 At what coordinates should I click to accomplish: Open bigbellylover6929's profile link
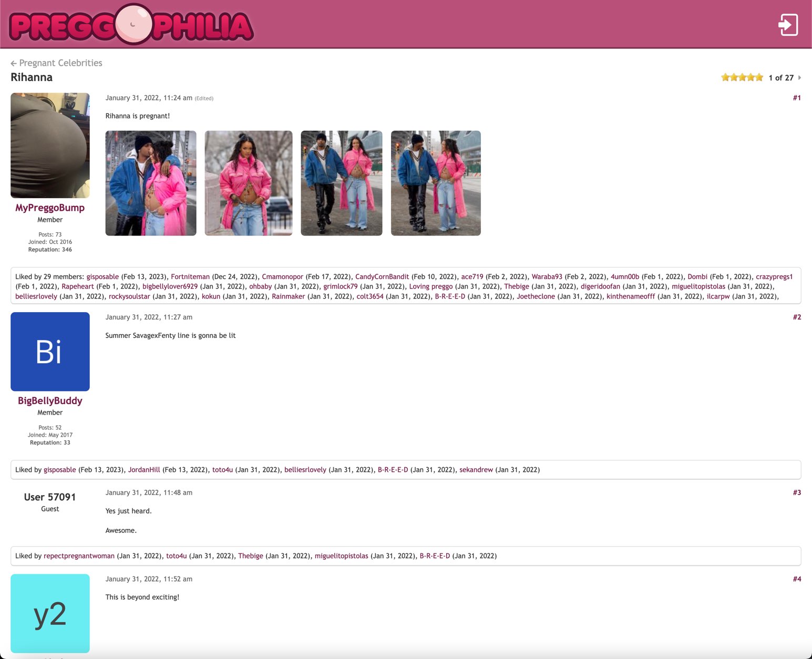click(170, 286)
